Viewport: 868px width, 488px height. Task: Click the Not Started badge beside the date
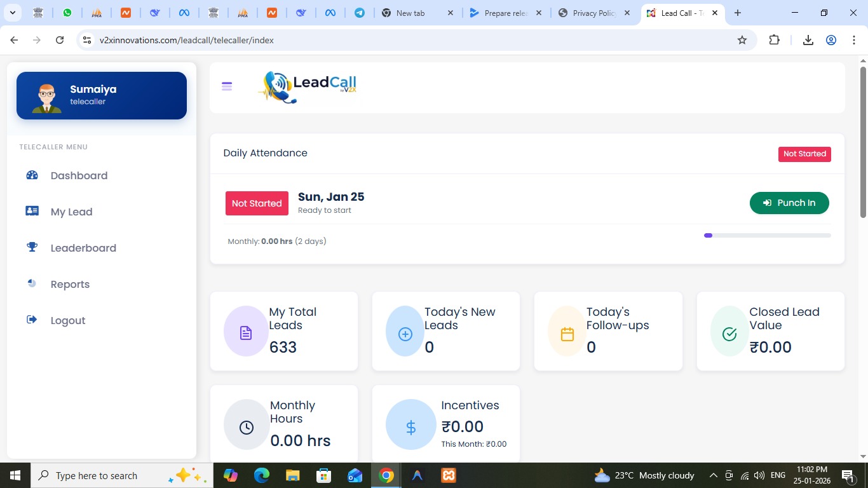[257, 203]
